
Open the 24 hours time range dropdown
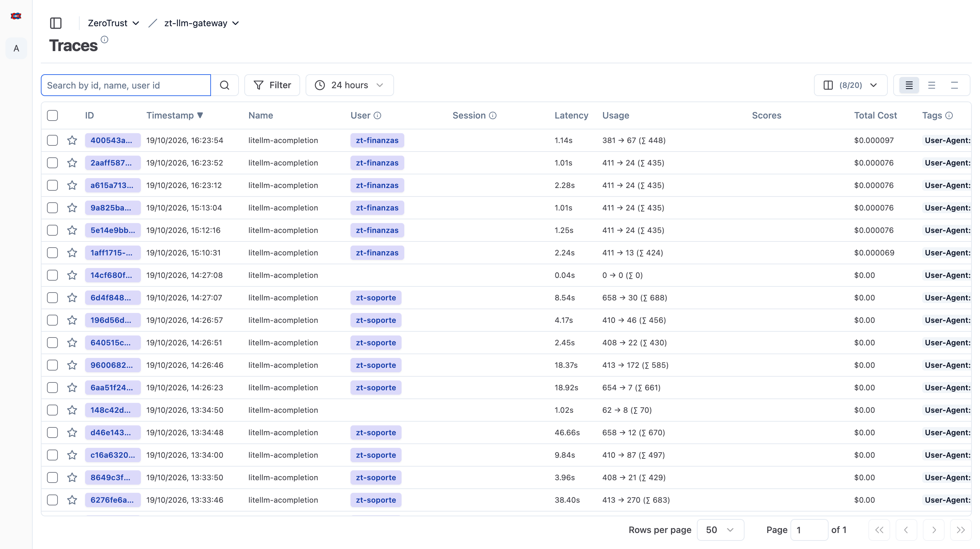point(349,85)
